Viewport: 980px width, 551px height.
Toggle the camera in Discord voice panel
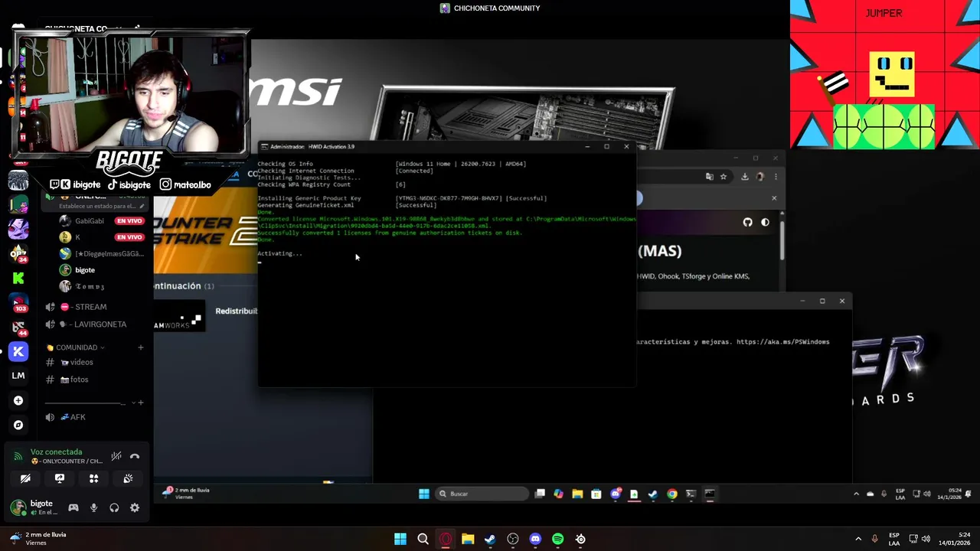coord(25,478)
